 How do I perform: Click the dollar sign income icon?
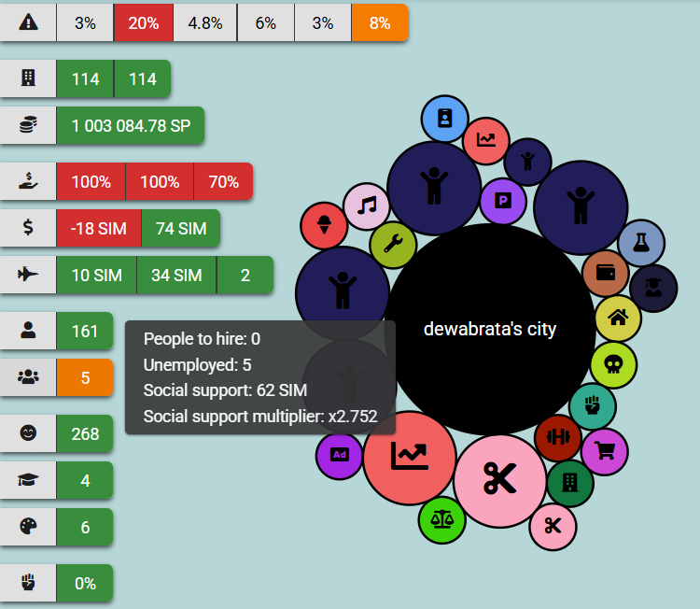pyautogui.click(x=28, y=227)
